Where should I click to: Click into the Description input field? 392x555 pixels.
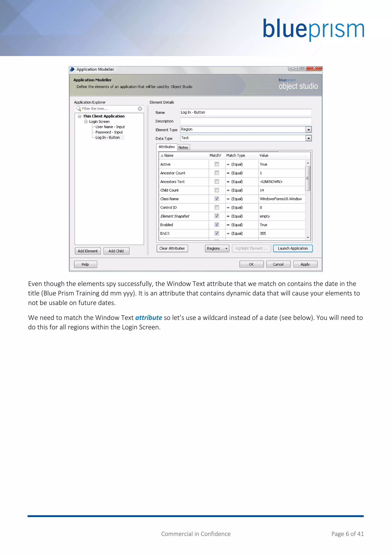[x=246, y=121]
